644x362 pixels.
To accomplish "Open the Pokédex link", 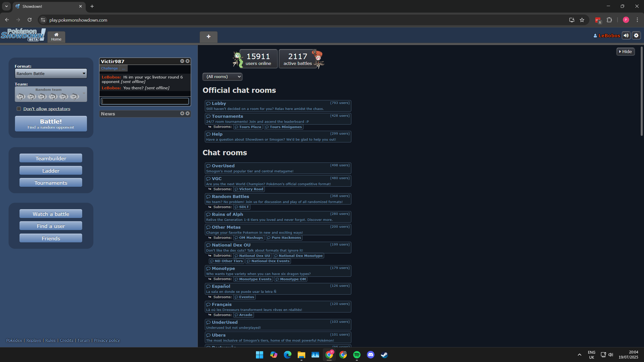I will 14,340.
